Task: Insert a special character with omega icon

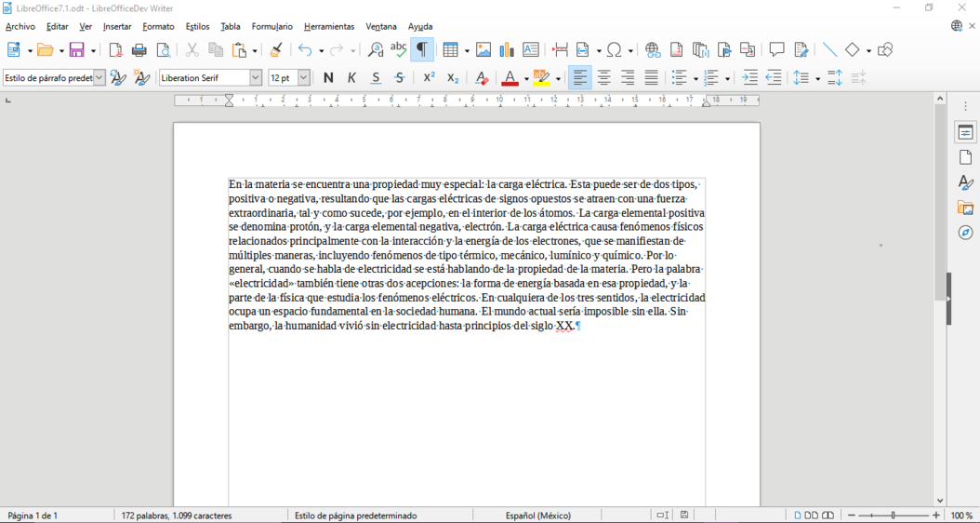Action: 615,50
